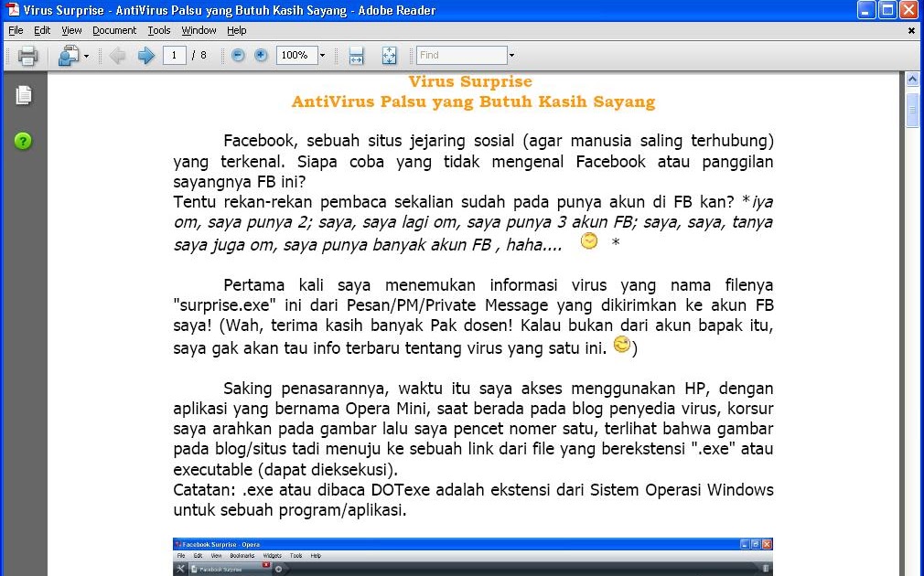Click the zoom in plus button
This screenshot has width=924, height=576.
[261, 56]
